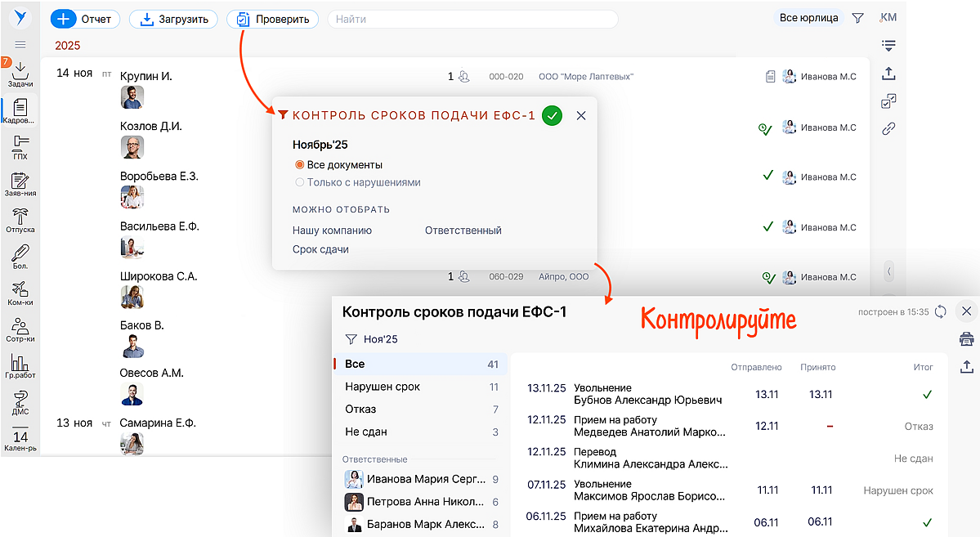Screen dimensions: 980x537
Task: Refresh the report built at 15:35
Action: [x=941, y=311]
